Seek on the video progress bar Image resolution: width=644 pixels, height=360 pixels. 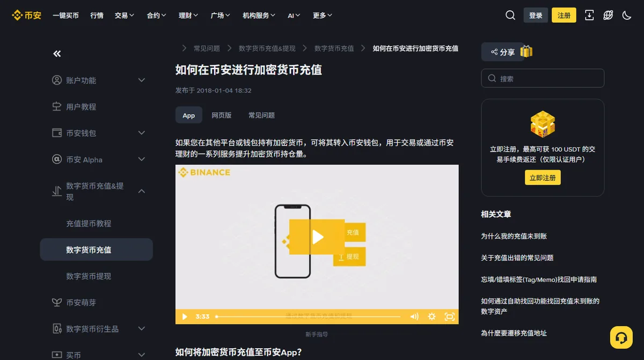(x=309, y=317)
